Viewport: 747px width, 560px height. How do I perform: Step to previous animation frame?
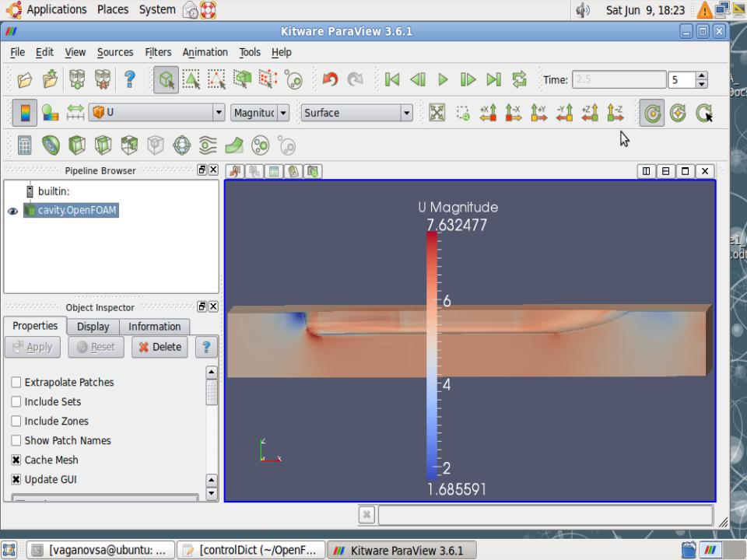tap(417, 79)
